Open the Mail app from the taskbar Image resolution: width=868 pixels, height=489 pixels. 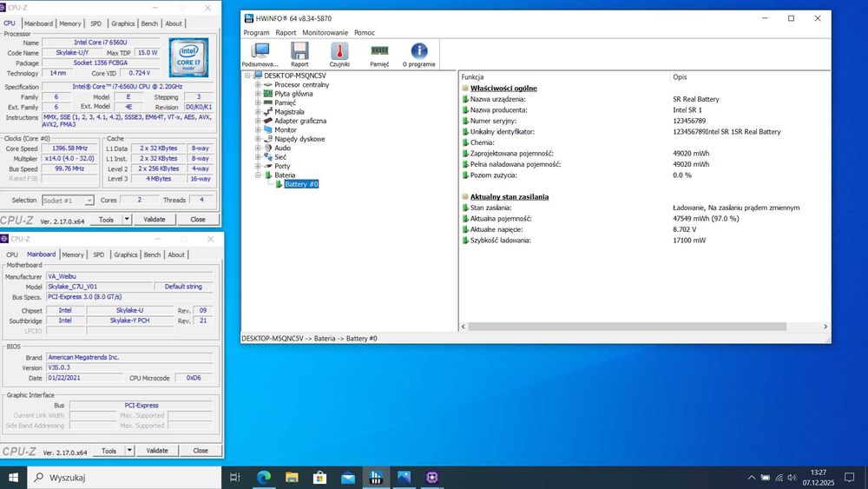point(348,478)
